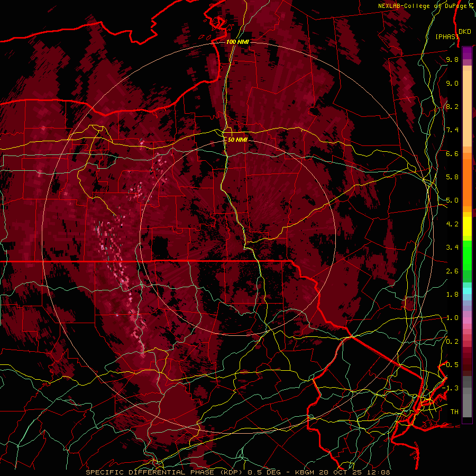Click the 1.8 value on the color scale
The image size is (476, 476).
[x=452, y=295]
